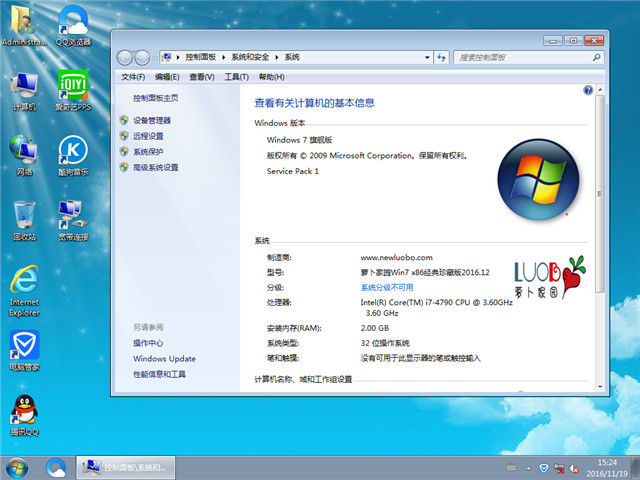The height and width of the screenshot is (480, 640).
Task: Refresh the address bar location
Action: [441, 58]
